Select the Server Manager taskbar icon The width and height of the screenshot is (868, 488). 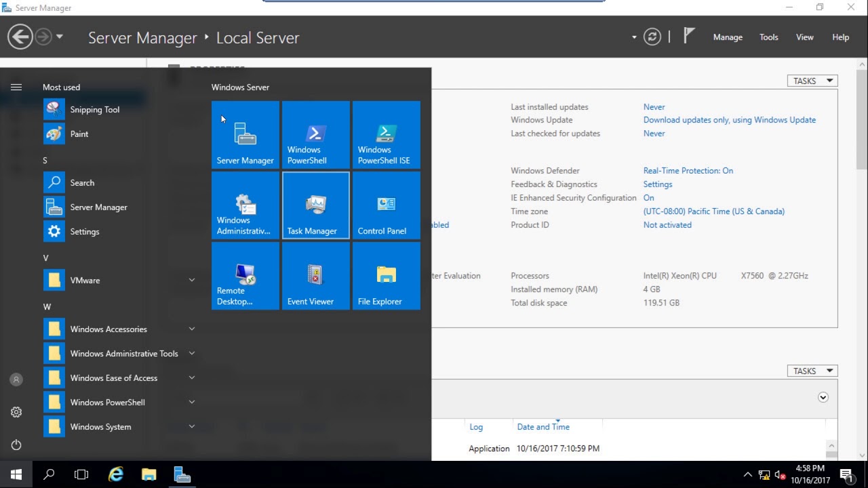[182, 474]
